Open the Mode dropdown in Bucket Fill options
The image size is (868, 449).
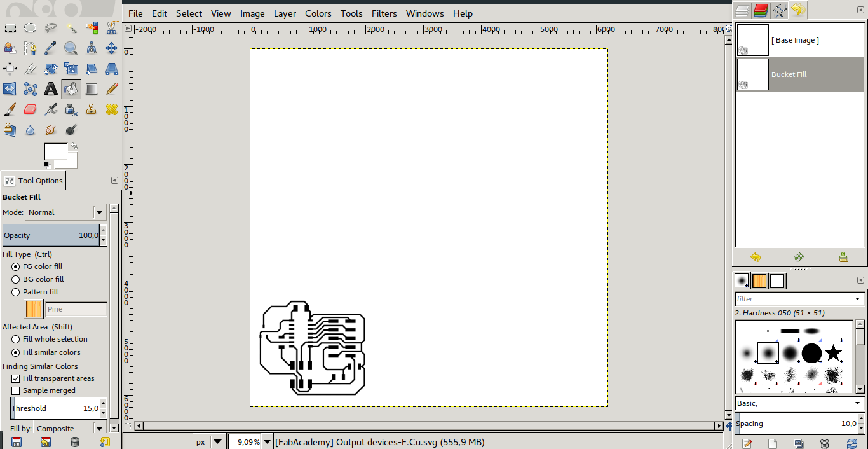tap(65, 212)
